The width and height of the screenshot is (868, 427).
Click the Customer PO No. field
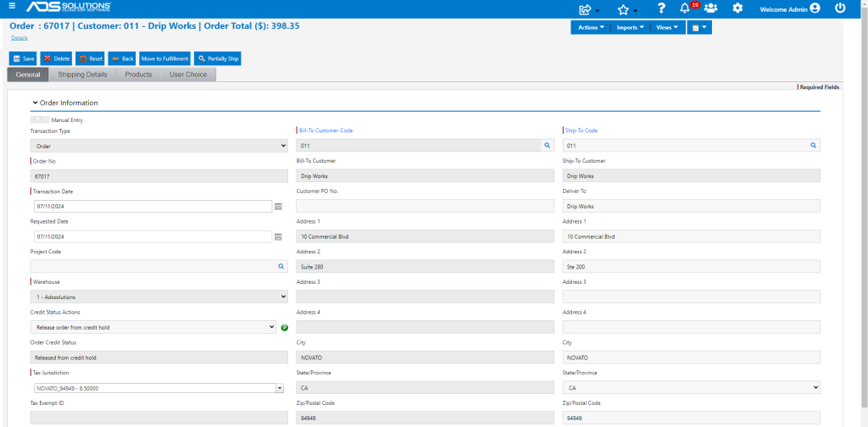point(426,206)
